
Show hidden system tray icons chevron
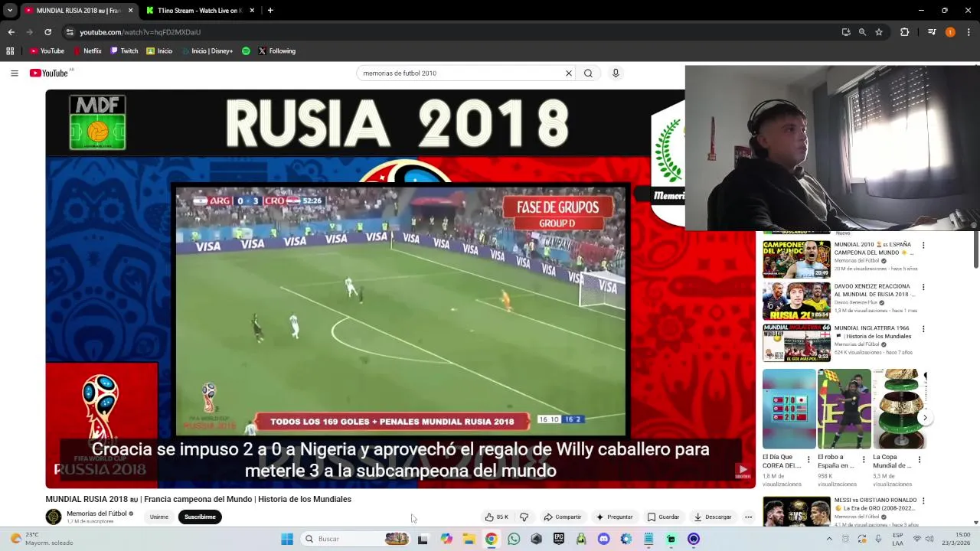(829, 539)
